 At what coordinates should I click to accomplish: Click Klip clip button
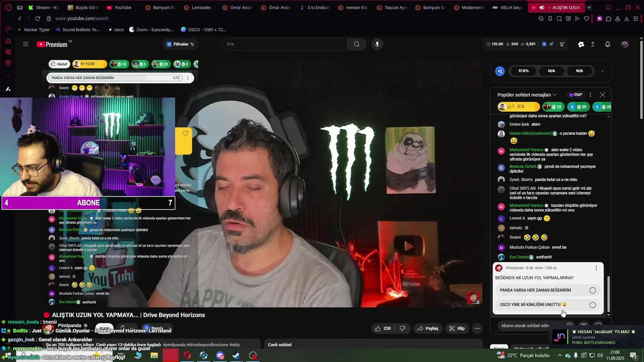coord(457,328)
